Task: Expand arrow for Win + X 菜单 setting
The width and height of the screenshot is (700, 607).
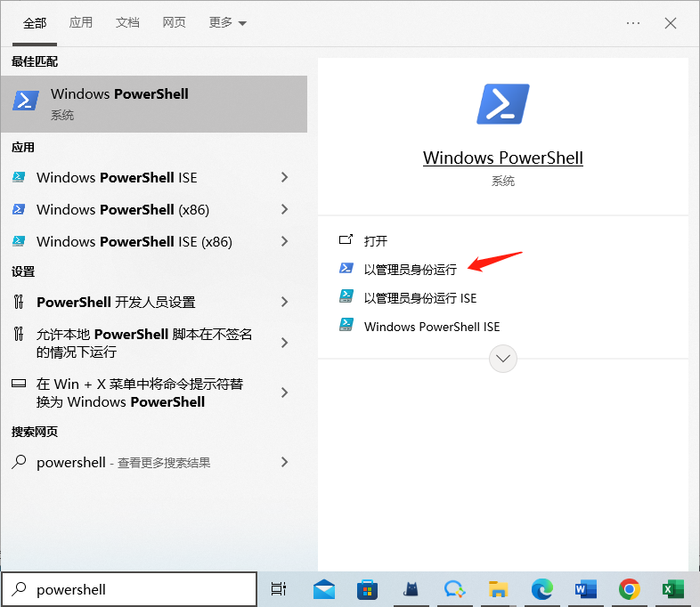Action: pyautogui.click(x=284, y=393)
